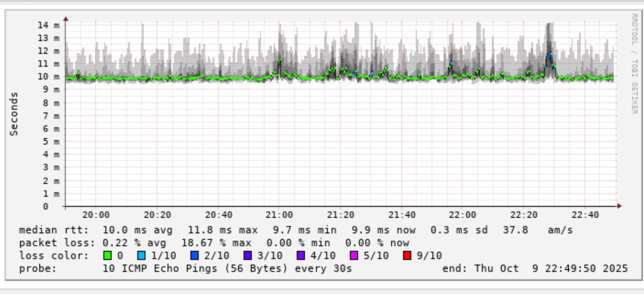Select the blue 2/10 loss color swatch

194,255
